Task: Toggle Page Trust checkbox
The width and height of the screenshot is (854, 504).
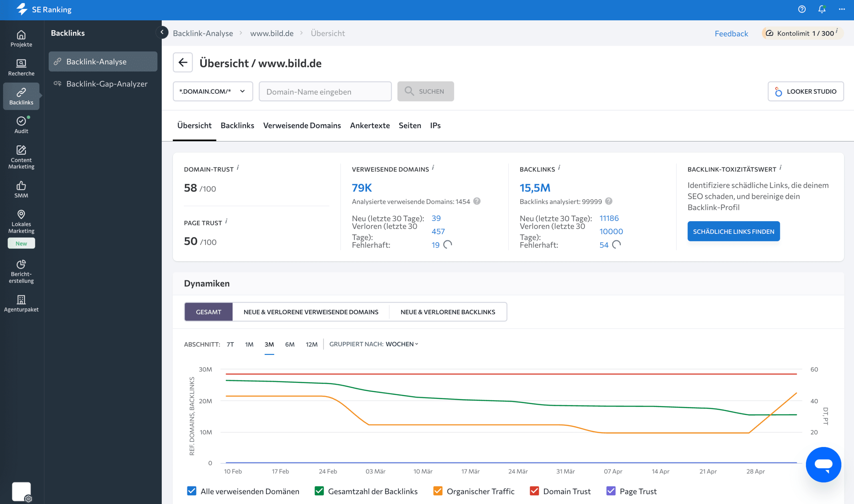Action: click(611, 491)
